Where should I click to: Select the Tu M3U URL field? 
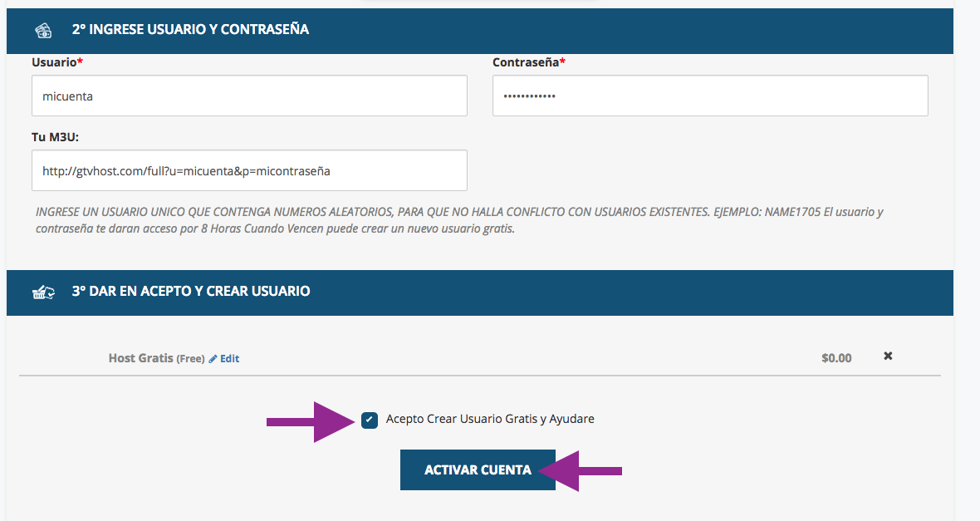point(249,170)
